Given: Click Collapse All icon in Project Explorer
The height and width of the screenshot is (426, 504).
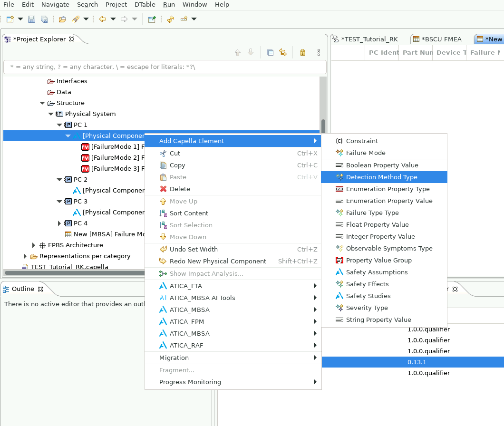Looking at the screenshot, I should (271, 52).
